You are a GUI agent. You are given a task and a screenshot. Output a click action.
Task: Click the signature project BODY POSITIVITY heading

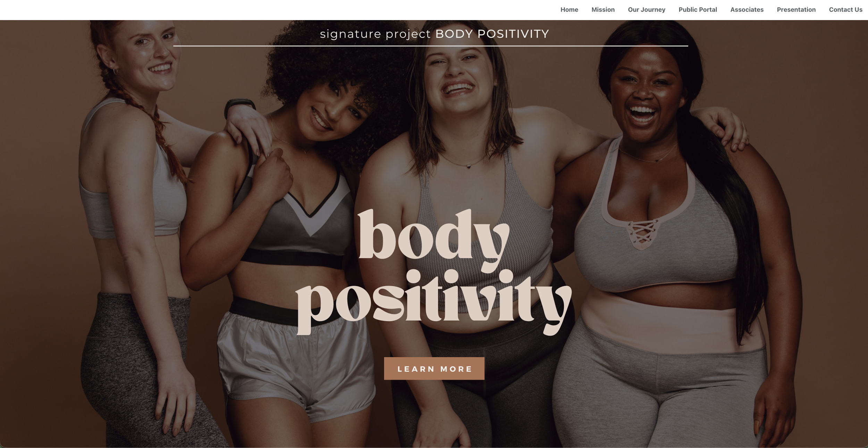(434, 34)
